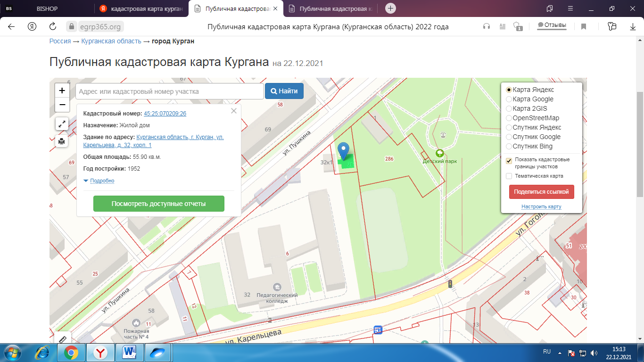Open cadastral number 45:25:070209:26 link

[x=165, y=114]
